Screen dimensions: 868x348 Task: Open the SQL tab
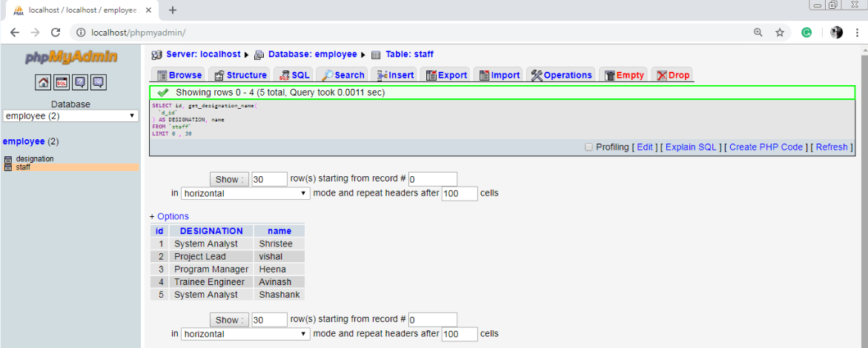[x=294, y=76]
